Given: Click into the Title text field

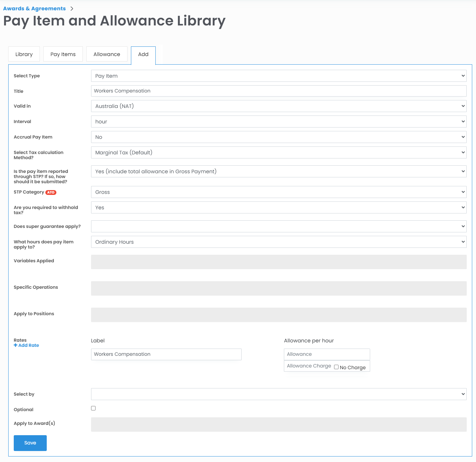Looking at the screenshot, I should coord(278,91).
